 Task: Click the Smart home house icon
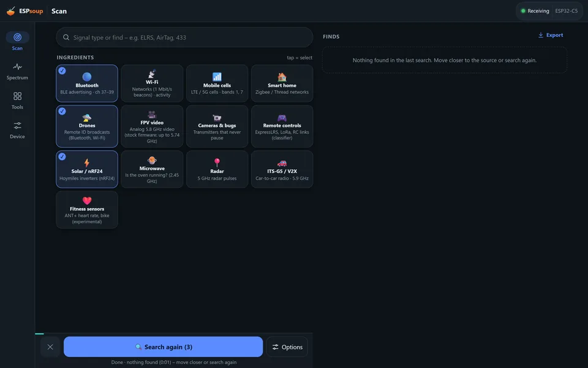tap(282, 77)
